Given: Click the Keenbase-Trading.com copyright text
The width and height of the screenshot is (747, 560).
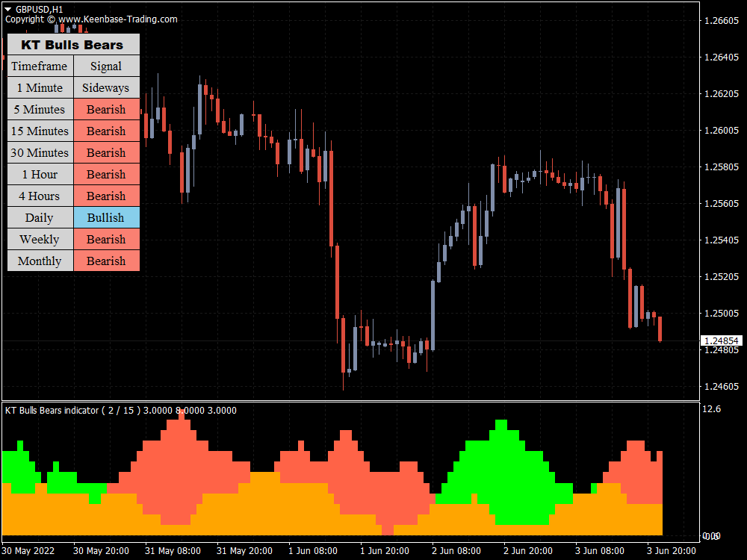Looking at the screenshot, I should 91,19.
